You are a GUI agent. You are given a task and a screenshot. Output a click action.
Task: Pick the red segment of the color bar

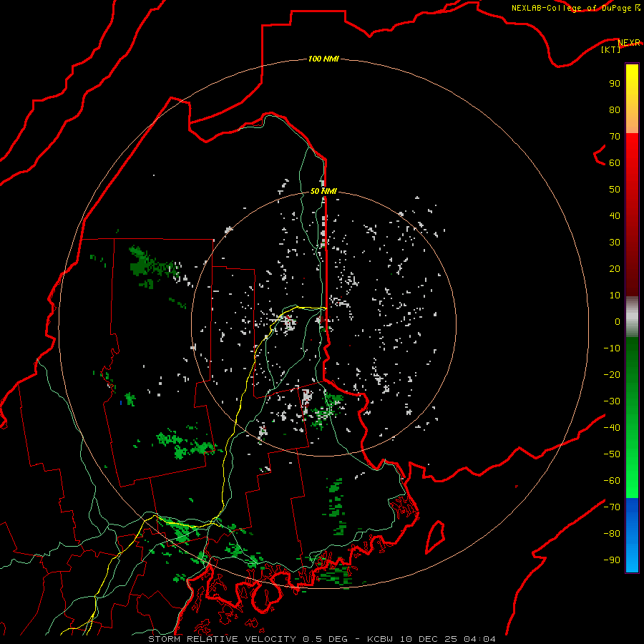coord(632,215)
